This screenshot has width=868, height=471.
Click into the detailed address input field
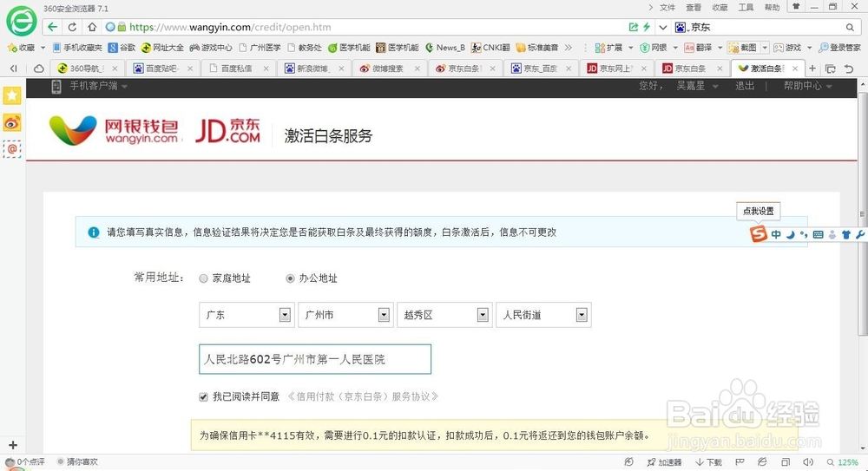pos(315,359)
